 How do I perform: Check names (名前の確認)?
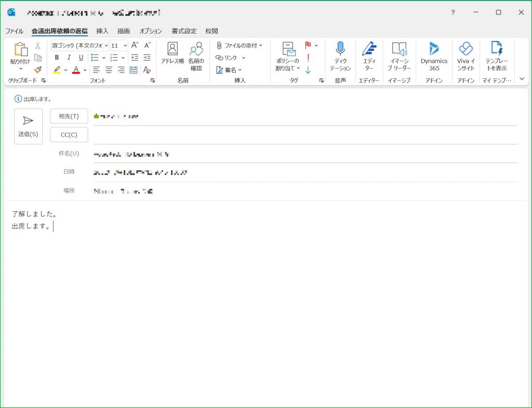[x=196, y=56]
